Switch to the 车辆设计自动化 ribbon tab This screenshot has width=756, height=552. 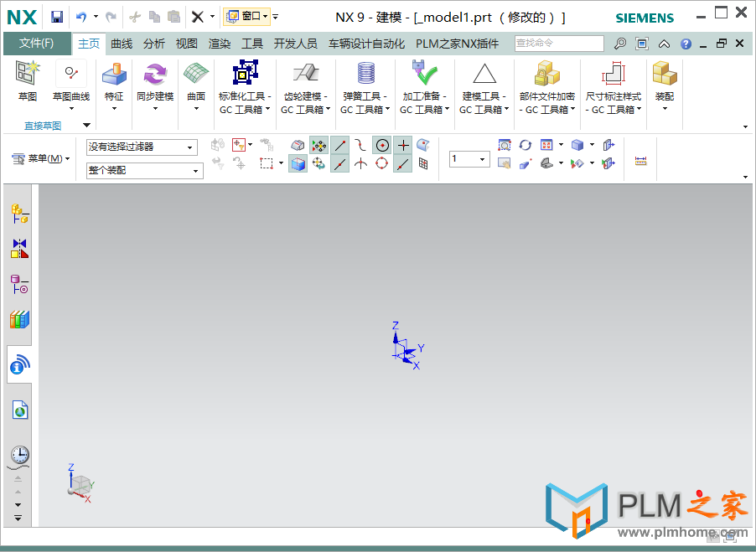366,44
